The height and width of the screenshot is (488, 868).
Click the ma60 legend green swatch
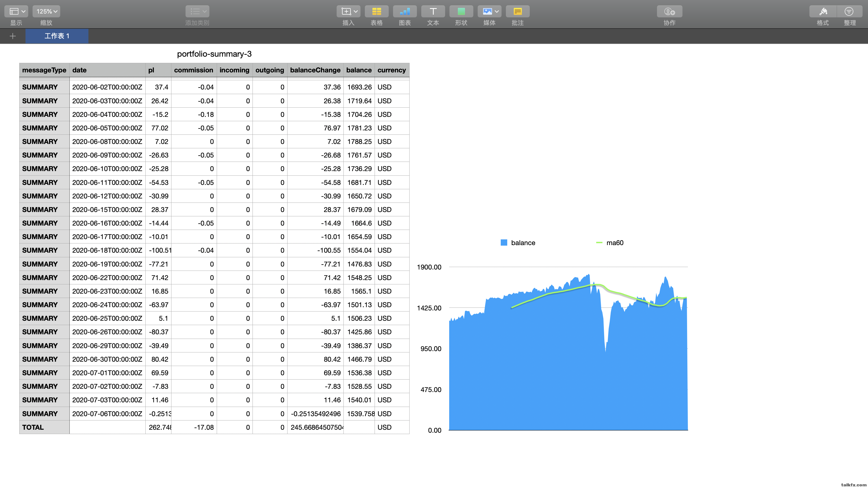pos(599,242)
